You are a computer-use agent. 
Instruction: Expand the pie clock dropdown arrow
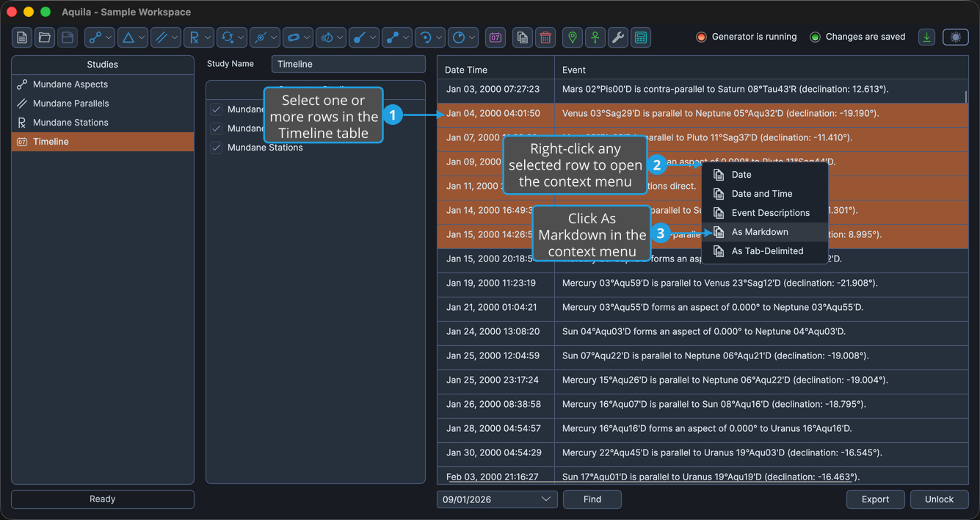click(x=472, y=37)
